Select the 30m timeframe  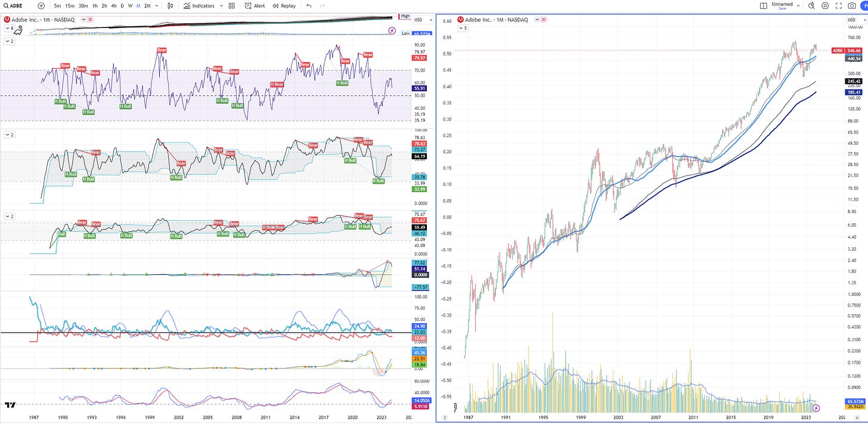[83, 5]
